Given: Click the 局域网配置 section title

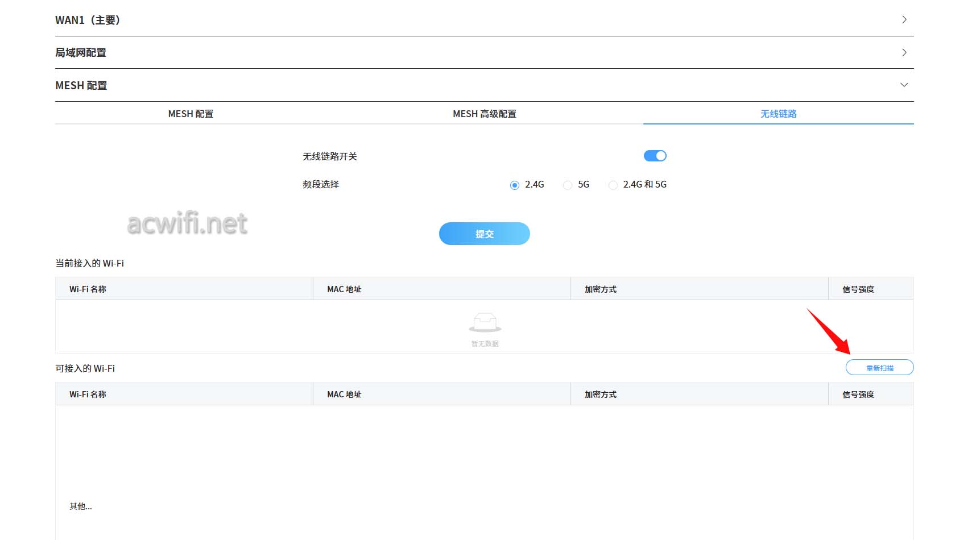Looking at the screenshot, I should (x=81, y=52).
